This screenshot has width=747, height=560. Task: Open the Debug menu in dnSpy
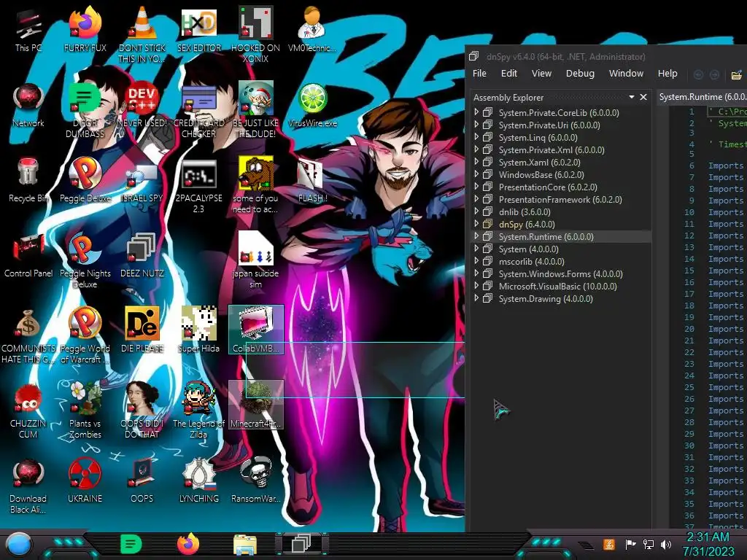click(580, 74)
